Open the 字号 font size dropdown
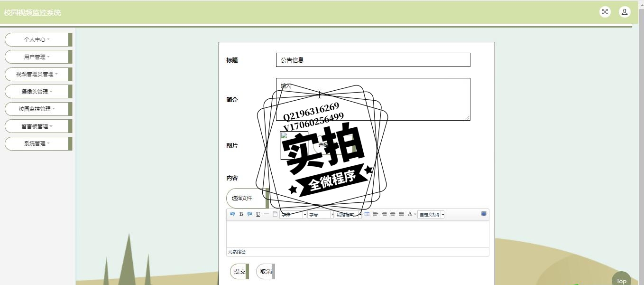The image size is (644, 285). pyautogui.click(x=321, y=215)
